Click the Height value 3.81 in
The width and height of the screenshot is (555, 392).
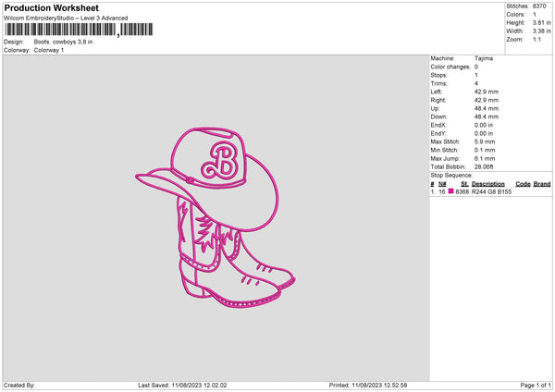(541, 22)
